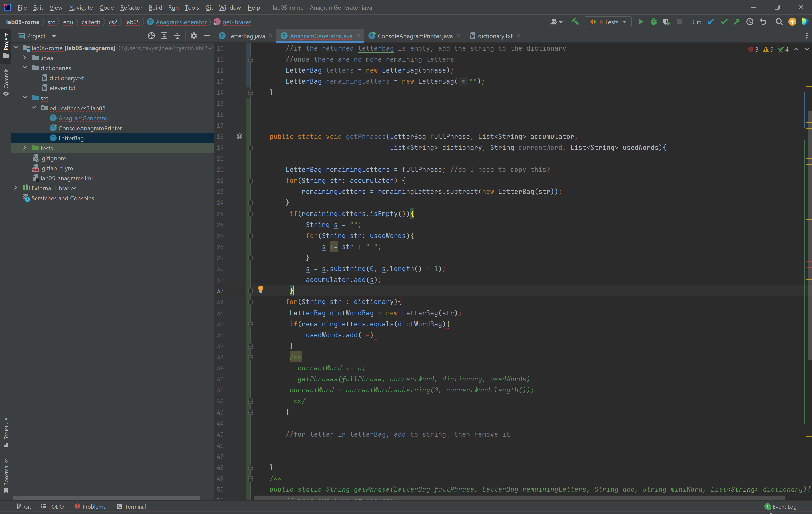Click the Git update project arrow
This screenshot has width=812, height=514.
coord(710,22)
